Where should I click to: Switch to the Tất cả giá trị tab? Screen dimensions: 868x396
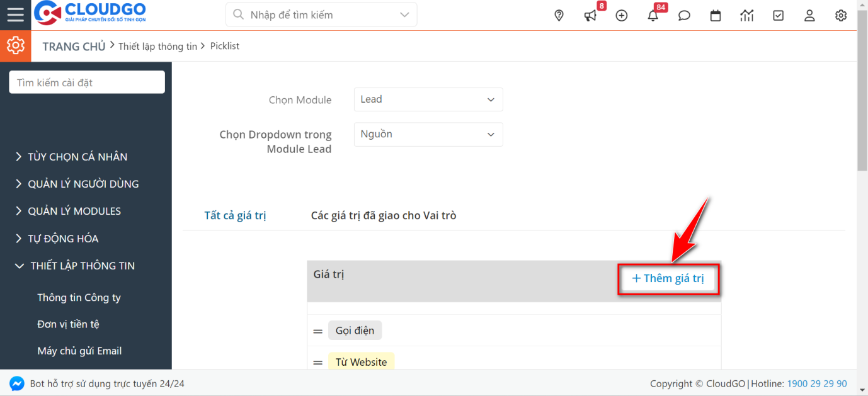[236, 215]
